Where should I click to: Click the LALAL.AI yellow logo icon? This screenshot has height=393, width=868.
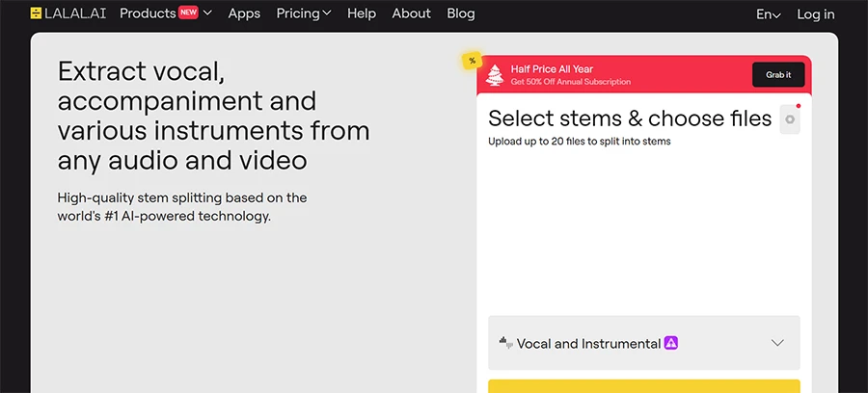(36, 13)
